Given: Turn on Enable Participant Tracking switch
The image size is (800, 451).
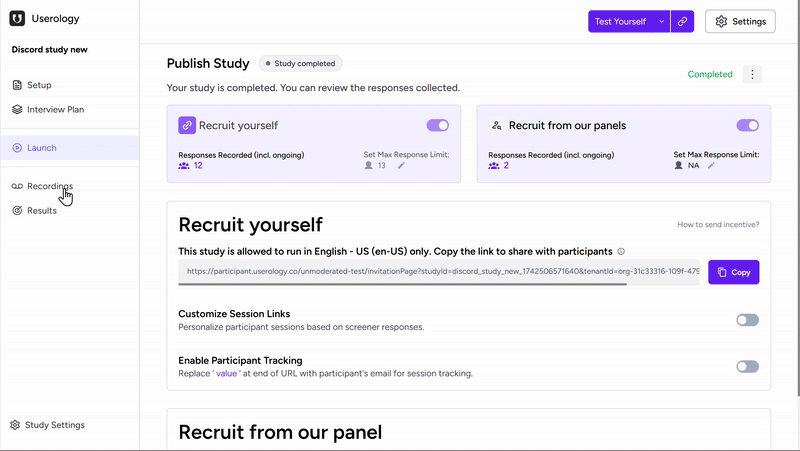Looking at the screenshot, I should point(747,367).
